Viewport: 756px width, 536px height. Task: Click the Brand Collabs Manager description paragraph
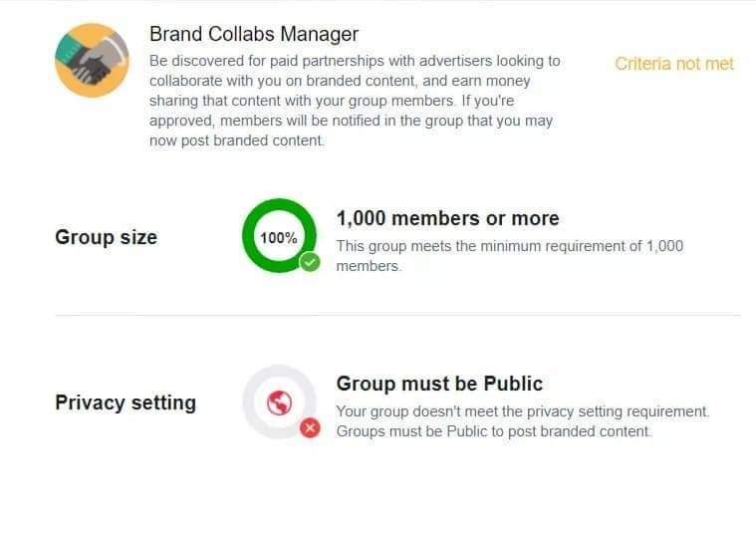click(x=355, y=101)
